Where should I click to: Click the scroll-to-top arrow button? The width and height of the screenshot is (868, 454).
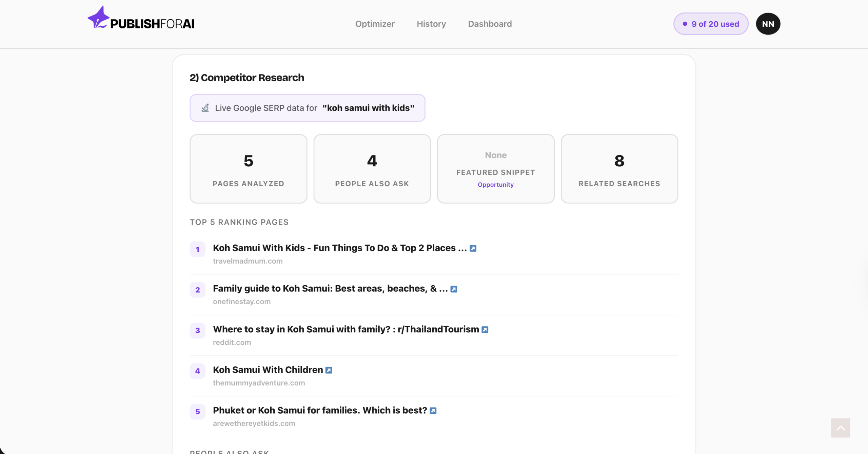point(841,428)
